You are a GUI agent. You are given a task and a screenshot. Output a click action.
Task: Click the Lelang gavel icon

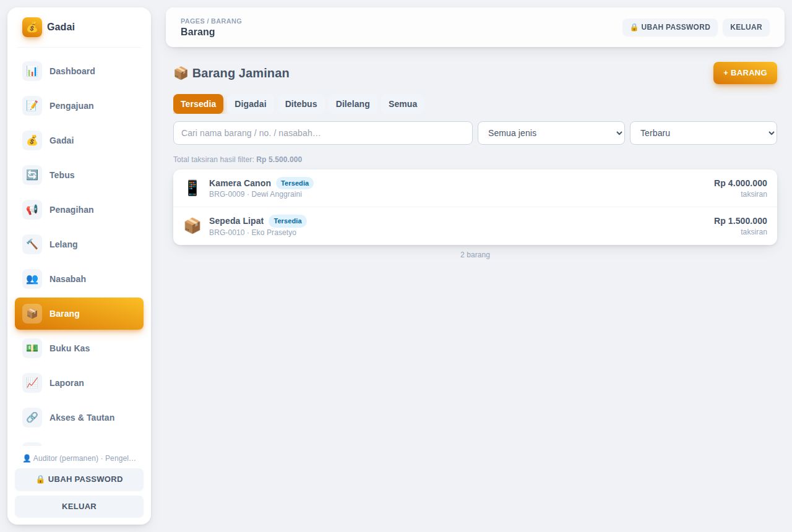[32, 244]
